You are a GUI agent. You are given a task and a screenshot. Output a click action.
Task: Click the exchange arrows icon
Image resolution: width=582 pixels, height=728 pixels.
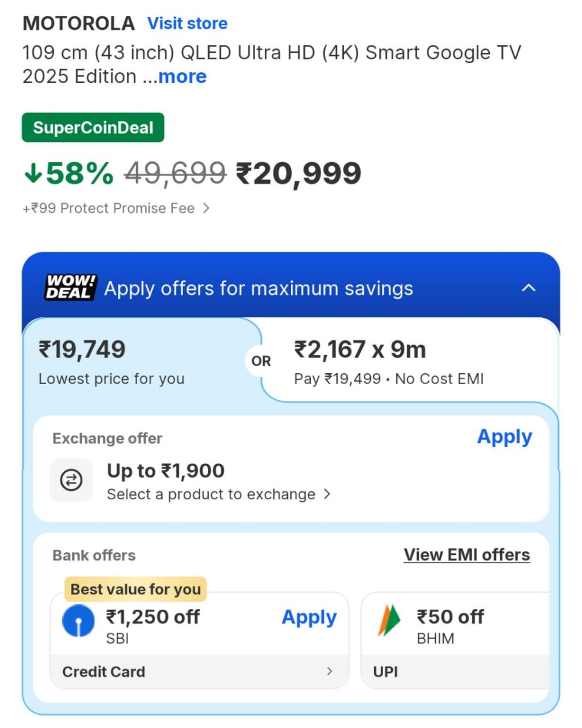[72, 480]
